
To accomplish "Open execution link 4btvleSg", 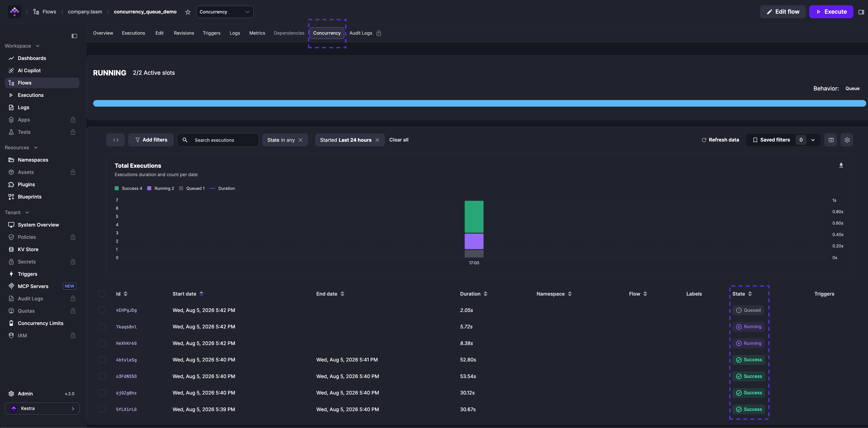I will click(x=126, y=360).
